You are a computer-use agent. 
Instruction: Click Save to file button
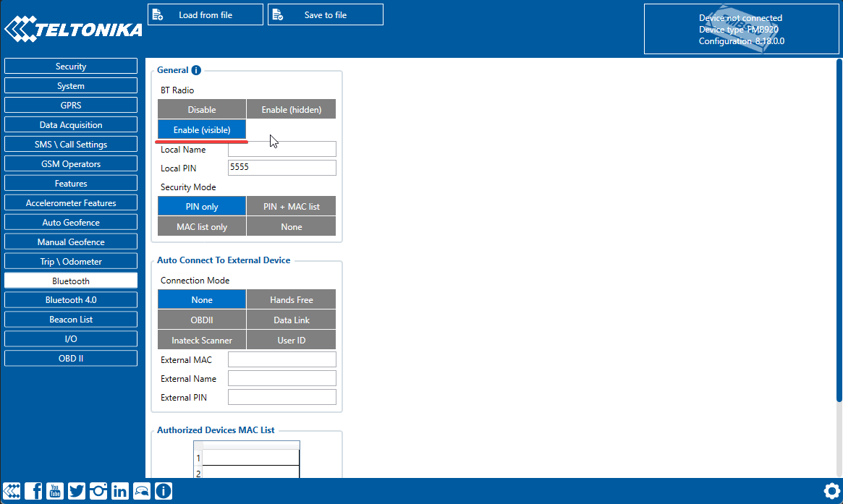pyautogui.click(x=326, y=14)
